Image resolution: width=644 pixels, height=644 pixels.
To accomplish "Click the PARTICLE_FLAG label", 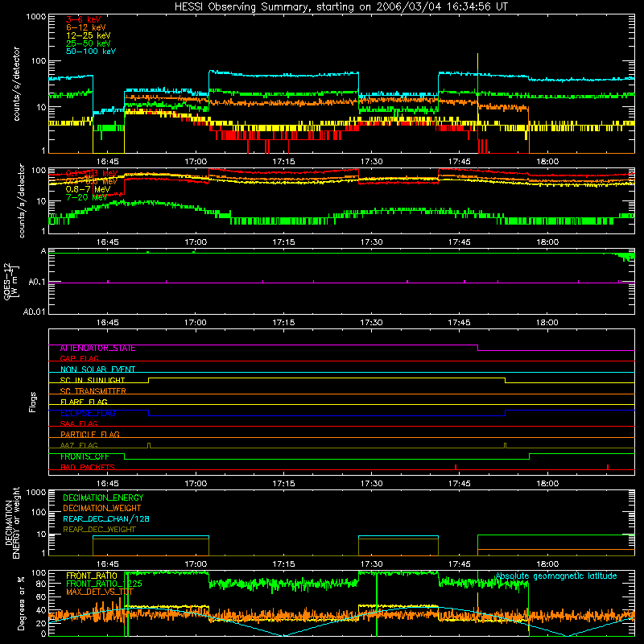I will pos(90,435).
